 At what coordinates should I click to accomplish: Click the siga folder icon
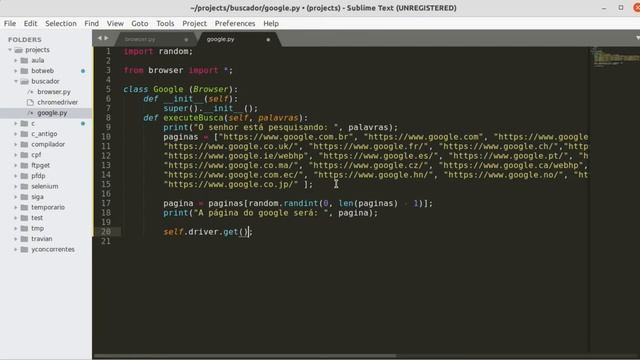[24, 197]
